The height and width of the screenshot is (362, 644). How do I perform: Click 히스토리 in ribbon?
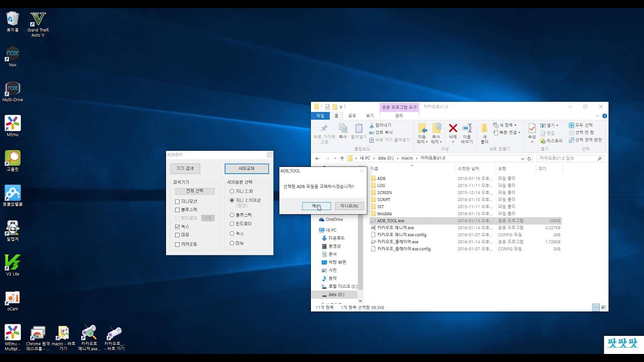(551, 141)
